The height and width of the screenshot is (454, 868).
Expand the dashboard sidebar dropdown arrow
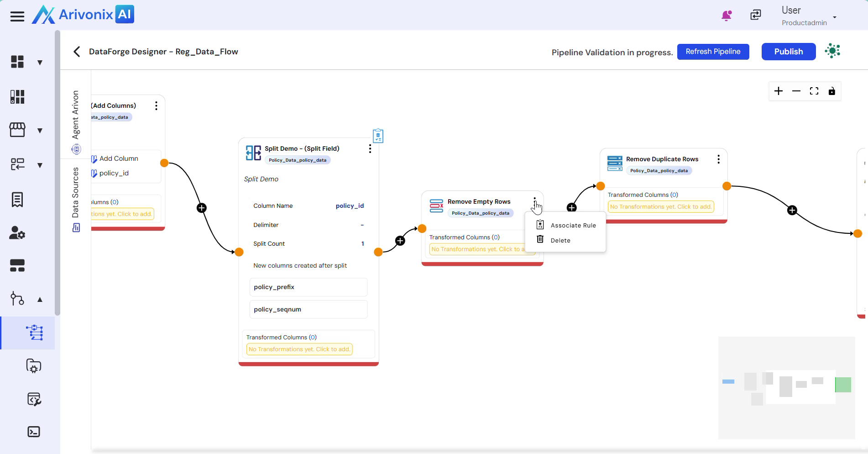[x=40, y=63]
